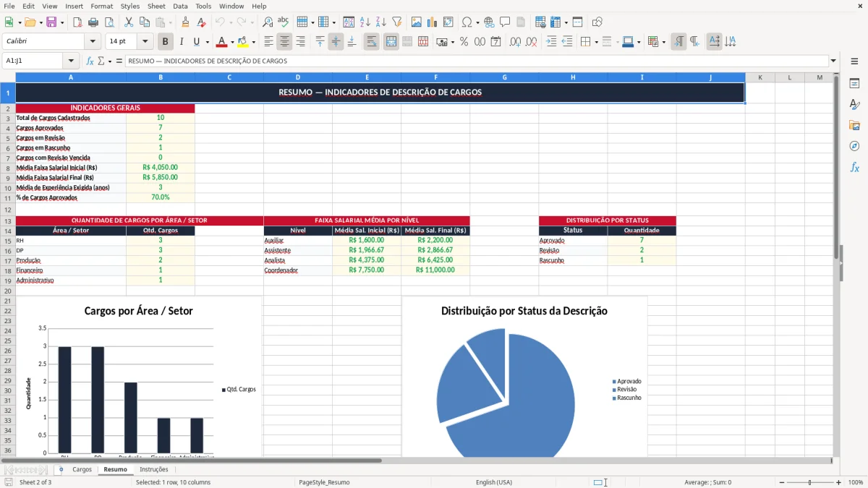This screenshot has height=488, width=868.
Task: Open Font Name dropdown
Action: (x=92, y=42)
